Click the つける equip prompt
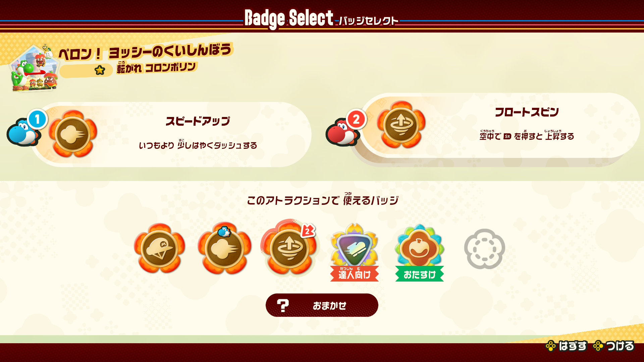This screenshot has width=644, height=362. [x=614, y=346]
